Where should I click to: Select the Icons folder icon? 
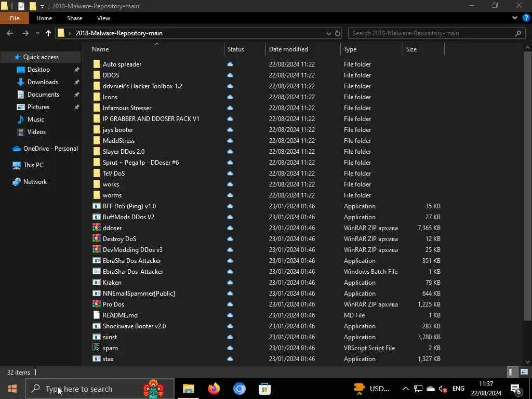[x=97, y=97]
